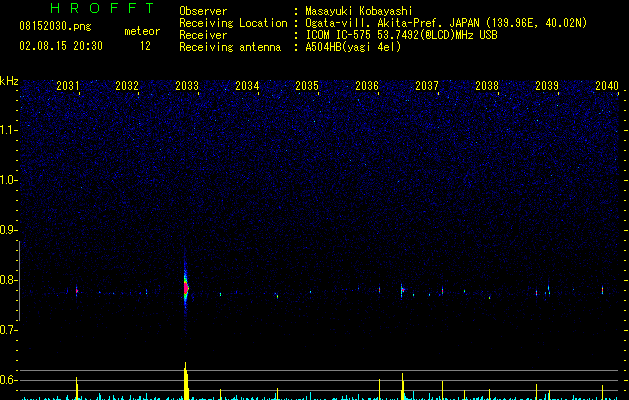Screen dimensions: 629x400
Task: Select the A504HB(yagi 4el) antenna text
Action: (353, 47)
